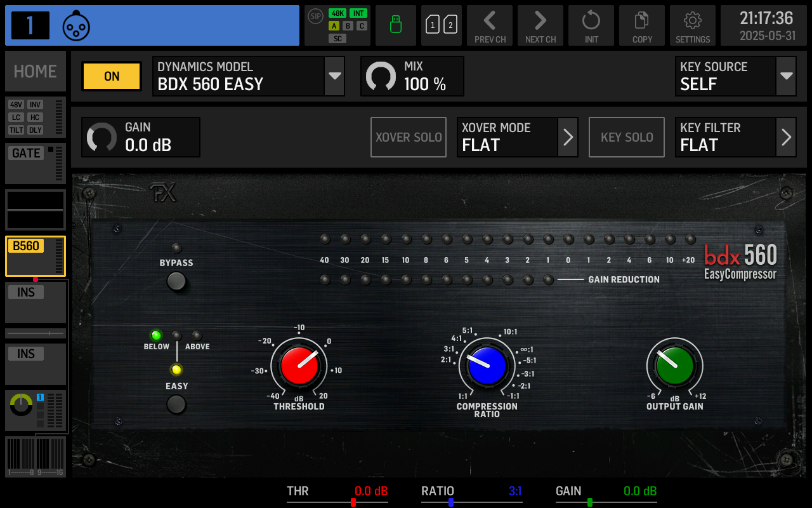Select the B560 insert slot in the sidebar
The height and width of the screenshot is (508, 812).
35,256
